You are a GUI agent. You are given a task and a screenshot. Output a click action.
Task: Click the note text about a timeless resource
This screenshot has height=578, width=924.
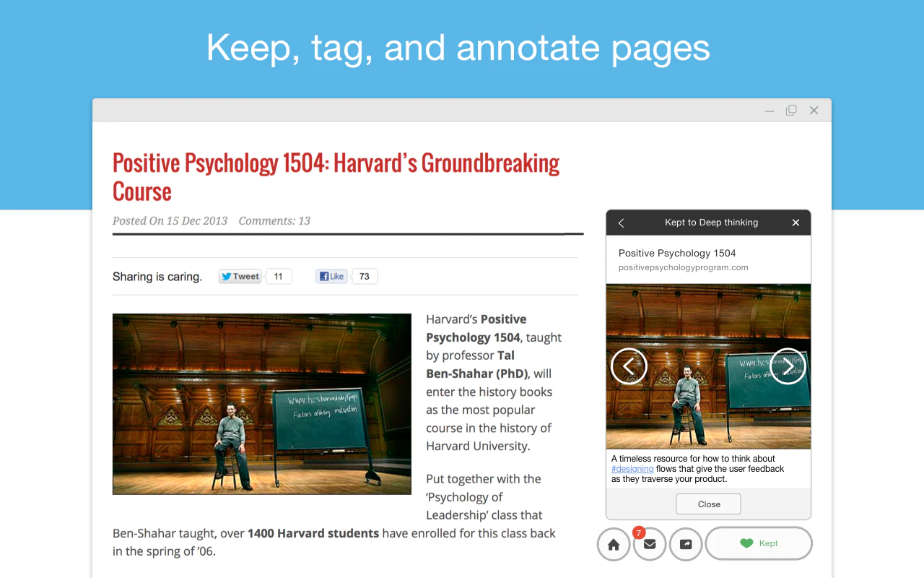tap(697, 468)
